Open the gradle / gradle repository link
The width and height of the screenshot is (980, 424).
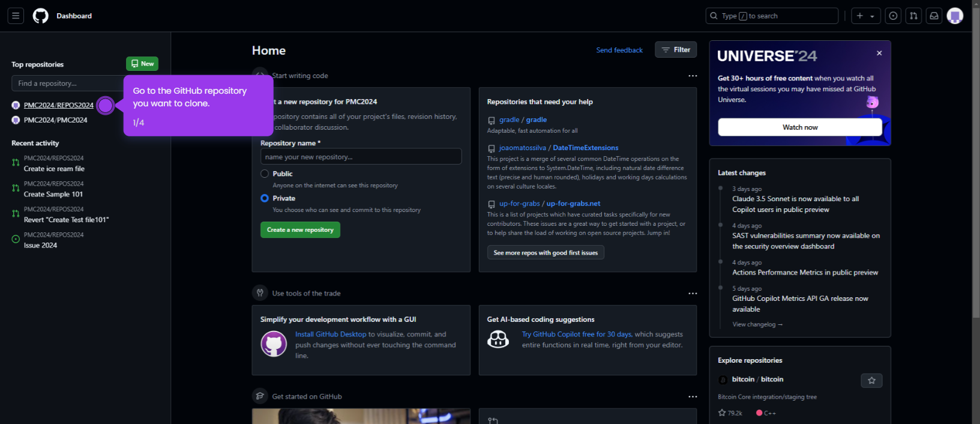(523, 120)
